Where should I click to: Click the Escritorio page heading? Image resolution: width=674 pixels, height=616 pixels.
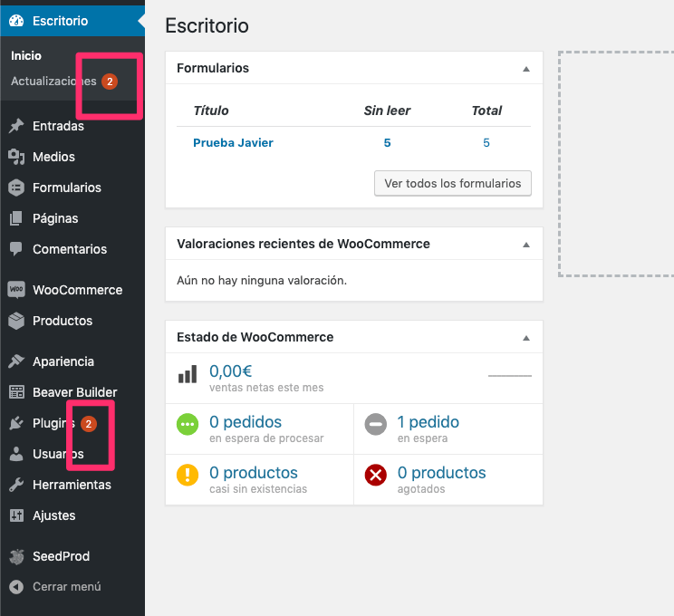[207, 25]
